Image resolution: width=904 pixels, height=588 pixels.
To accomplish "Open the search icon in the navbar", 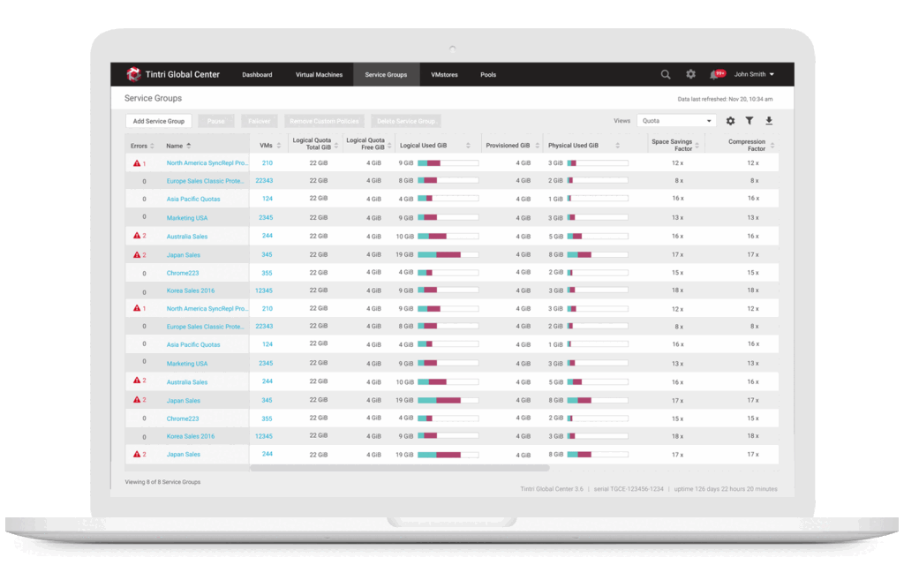I will click(666, 74).
